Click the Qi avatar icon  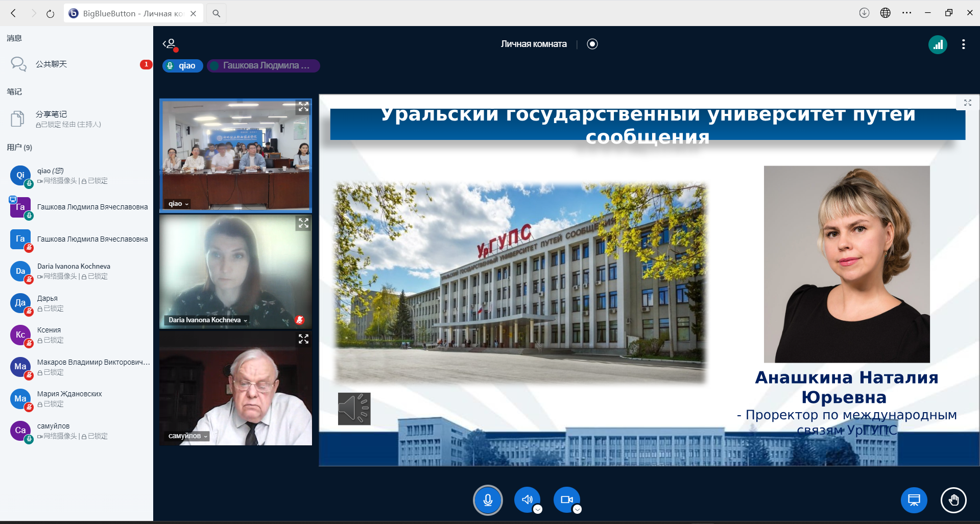(20, 175)
